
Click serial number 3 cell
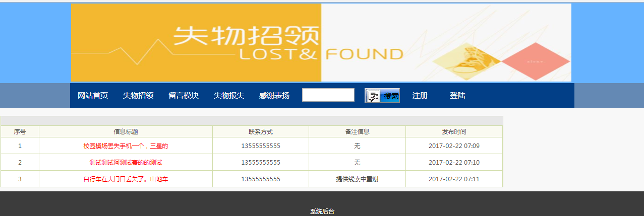(x=20, y=179)
